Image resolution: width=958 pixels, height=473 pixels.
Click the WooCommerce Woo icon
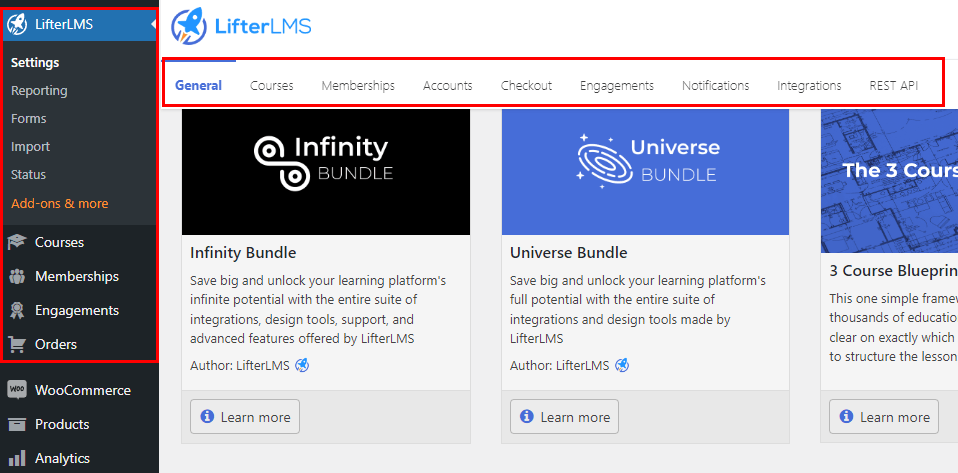[17, 390]
